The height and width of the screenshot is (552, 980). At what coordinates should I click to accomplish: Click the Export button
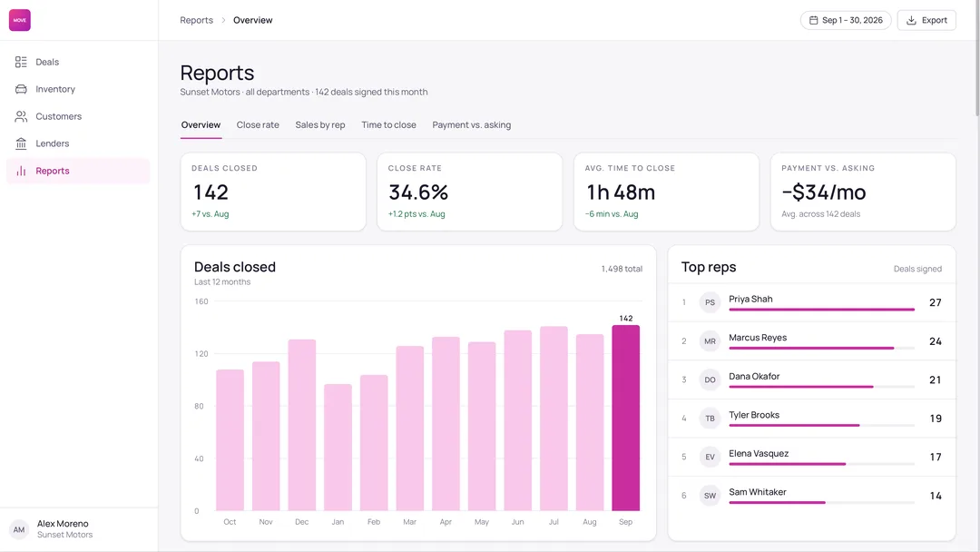[x=926, y=20]
